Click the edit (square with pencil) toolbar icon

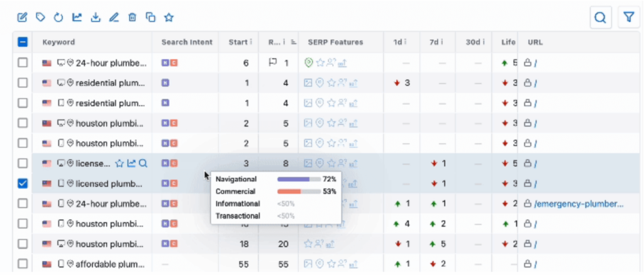pos(23,17)
